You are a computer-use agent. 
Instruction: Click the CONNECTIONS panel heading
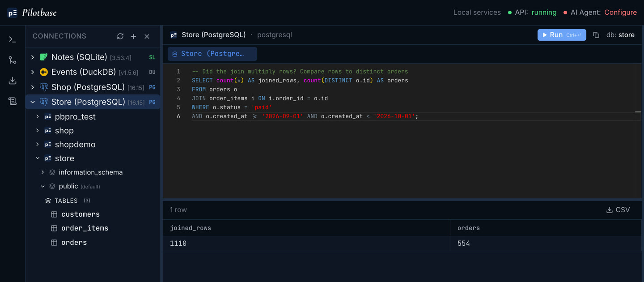[59, 36]
